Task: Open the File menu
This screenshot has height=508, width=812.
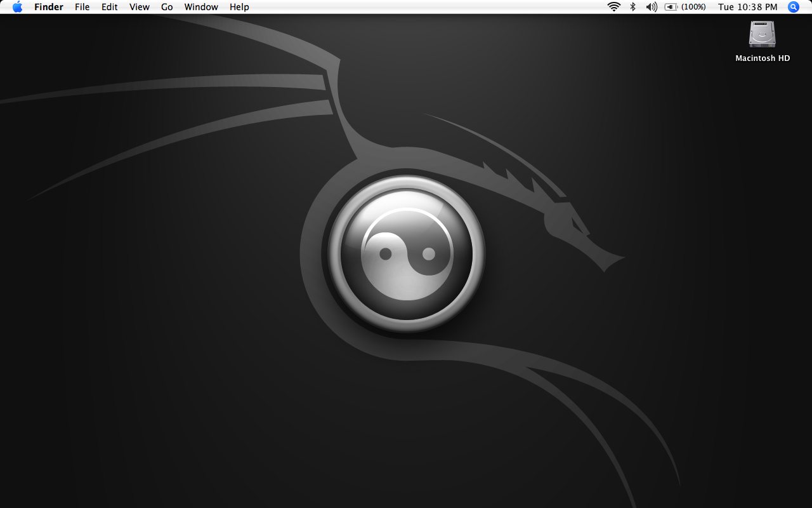Action: tap(82, 7)
